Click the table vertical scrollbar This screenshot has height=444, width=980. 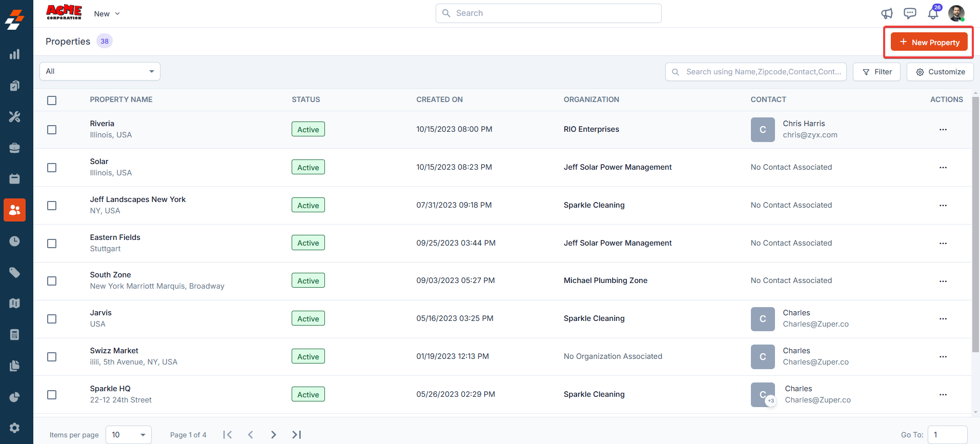click(x=975, y=225)
